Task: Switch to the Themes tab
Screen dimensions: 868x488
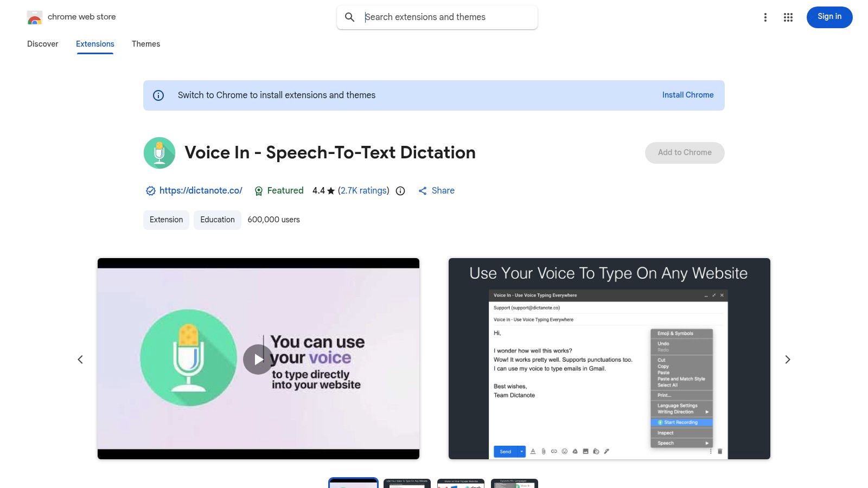Action: (146, 44)
